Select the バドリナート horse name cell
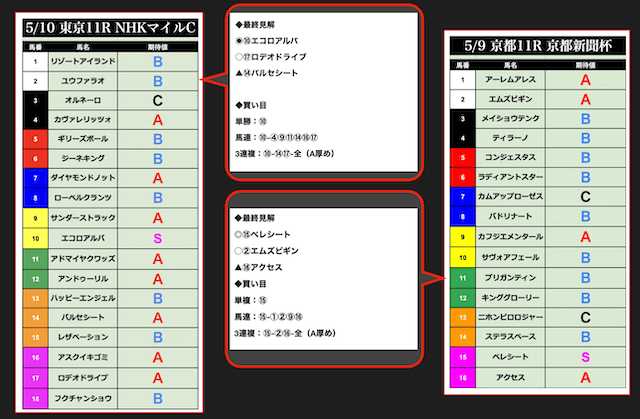Screen dimensions: 640x419 tap(510, 216)
